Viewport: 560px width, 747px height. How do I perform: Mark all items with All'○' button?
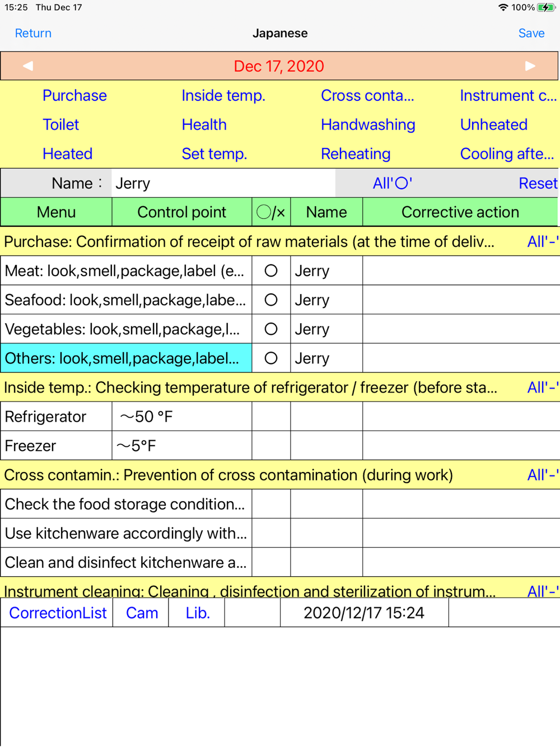click(393, 183)
